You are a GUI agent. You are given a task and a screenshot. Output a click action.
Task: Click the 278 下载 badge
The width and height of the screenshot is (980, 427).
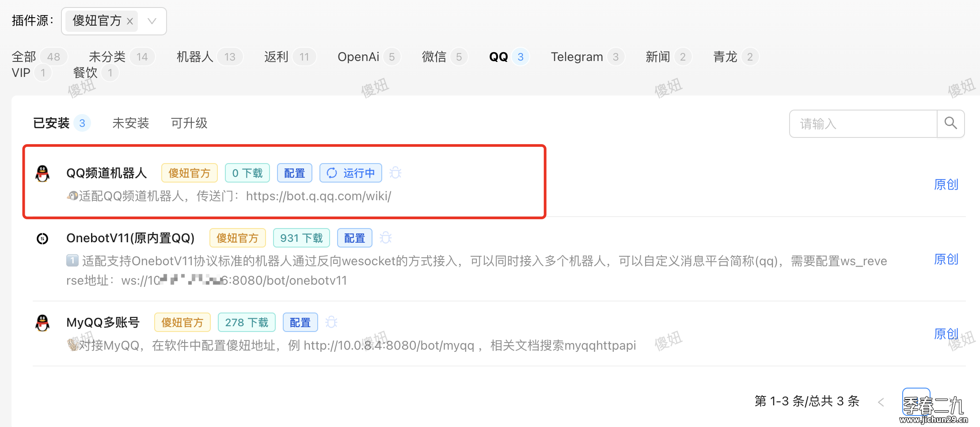coord(247,322)
